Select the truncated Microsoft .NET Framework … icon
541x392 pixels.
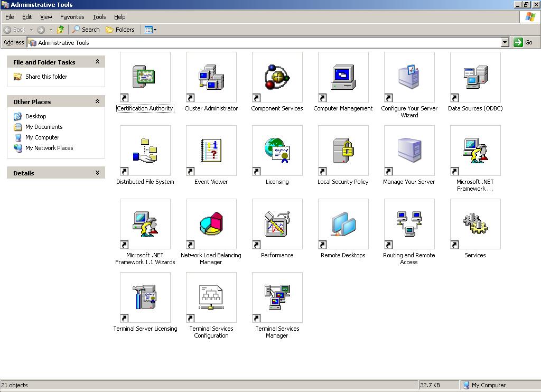tap(475, 151)
